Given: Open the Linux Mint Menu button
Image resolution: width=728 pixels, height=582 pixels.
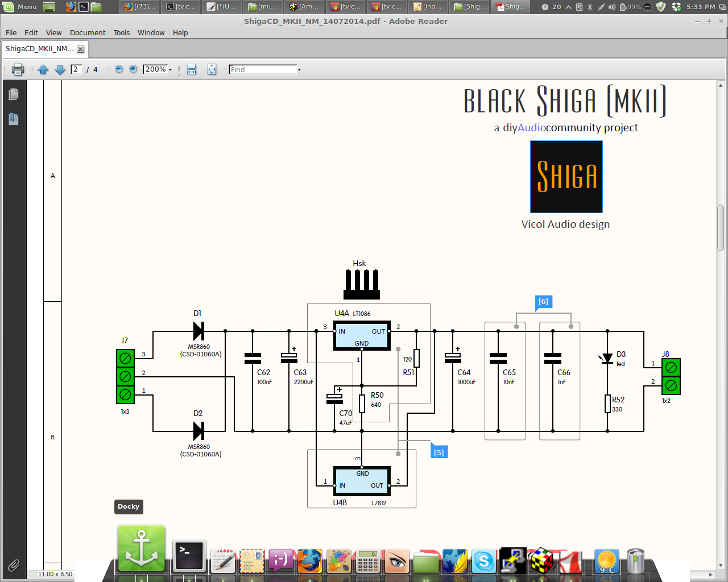Looking at the screenshot, I should click(20, 7).
